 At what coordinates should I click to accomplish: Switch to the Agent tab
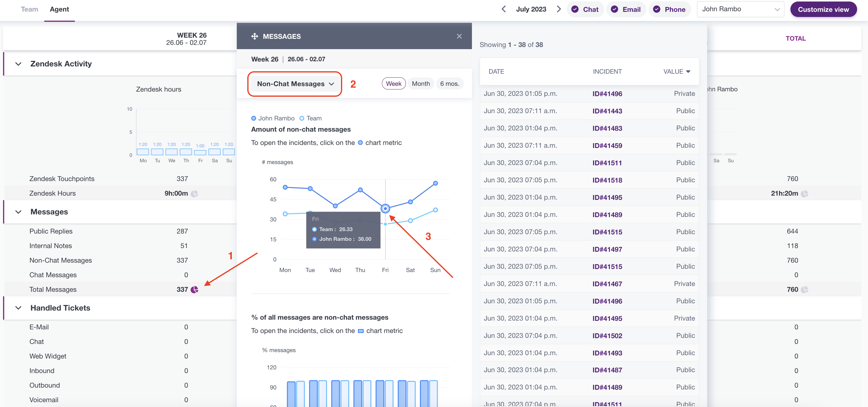59,9
